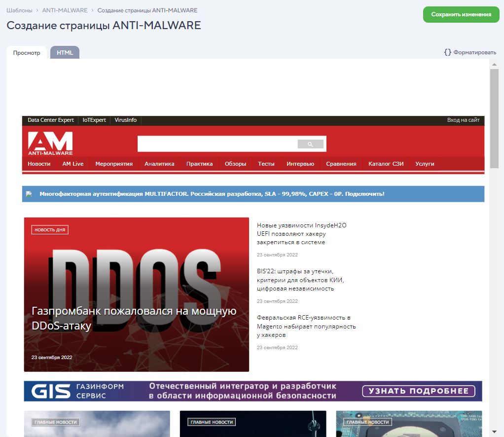The width and height of the screenshot is (504, 437).
Task: Click into the site search field
Action: point(217,144)
